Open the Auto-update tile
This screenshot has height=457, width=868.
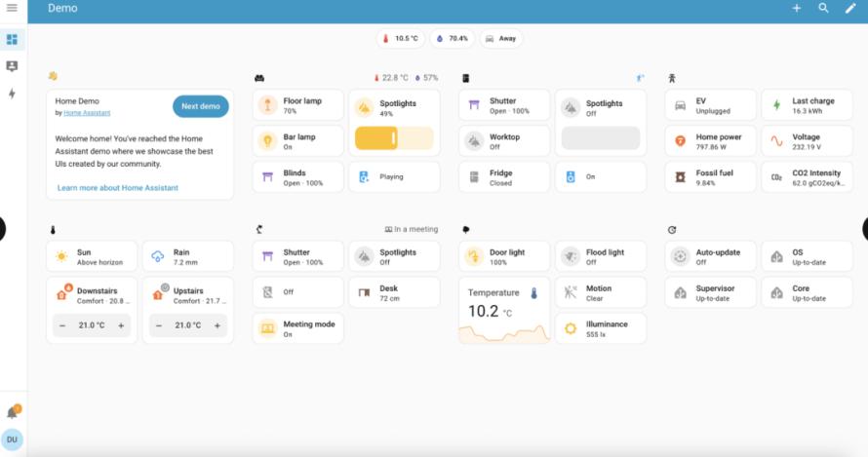pyautogui.click(x=709, y=257)
